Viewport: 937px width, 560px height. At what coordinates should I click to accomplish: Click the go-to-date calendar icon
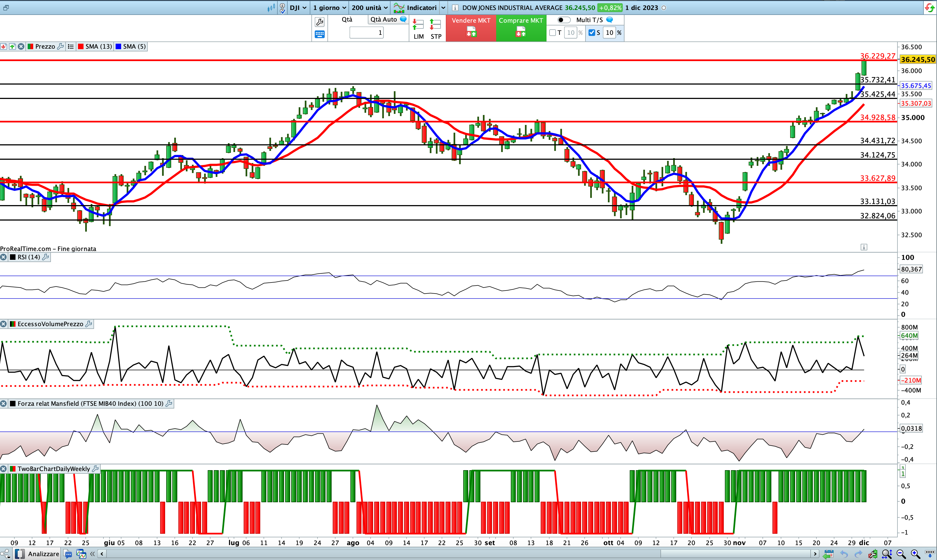click(829, 554)
